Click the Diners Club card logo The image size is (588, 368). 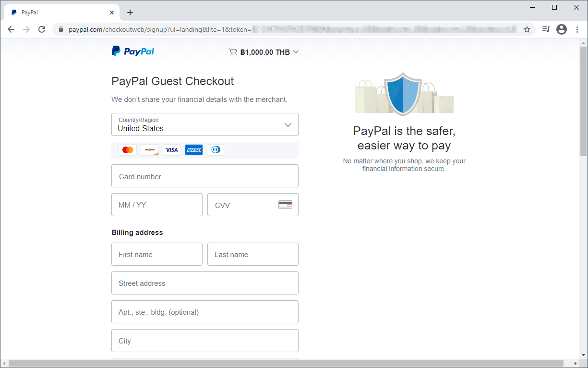pyautogui.click(x=216, y=150)
